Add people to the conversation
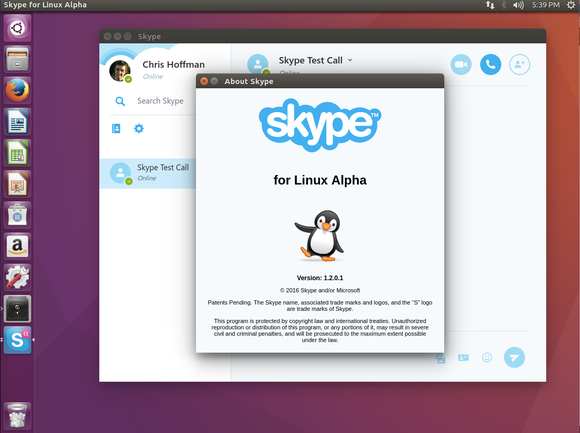580x433 pixels. point(519,64)
